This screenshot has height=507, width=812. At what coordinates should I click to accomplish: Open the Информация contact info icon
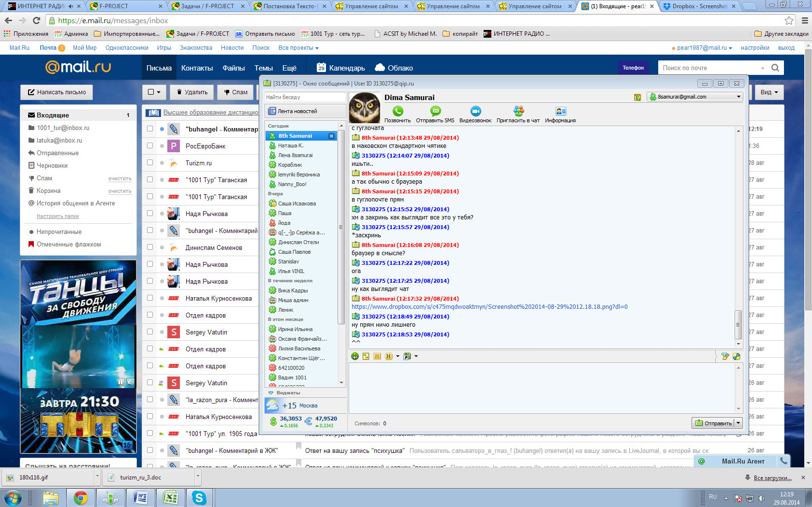coord(561,111)
